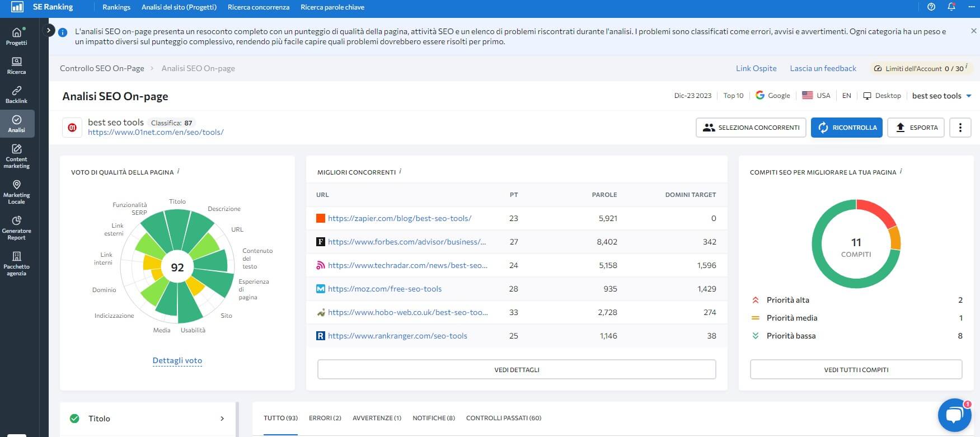Screen dimensions: 980x437
Task: Open the techradar.com competitor link
Action: coord(407,265)
